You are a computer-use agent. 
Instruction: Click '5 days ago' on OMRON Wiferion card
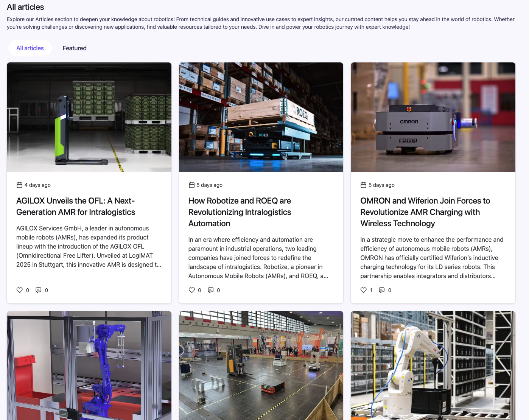[381, 185]
